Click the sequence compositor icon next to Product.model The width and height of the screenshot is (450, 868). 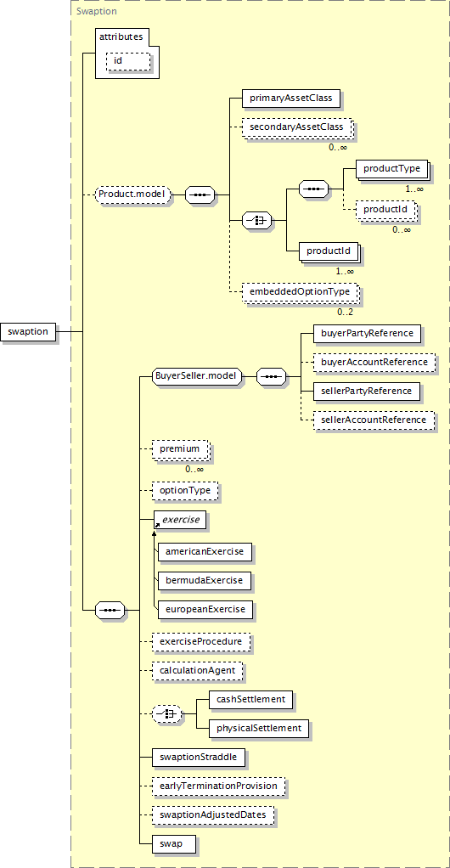200,194
